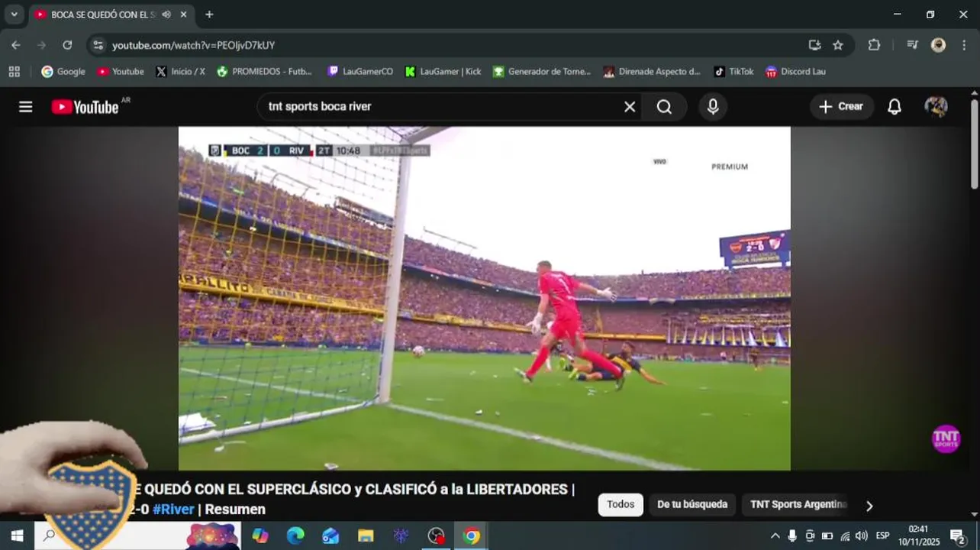Image resolution: width=980 pixels, height=550 pixels.
Task: Open the Inicio / X bookmark
Action: click(x=180, y=72)
